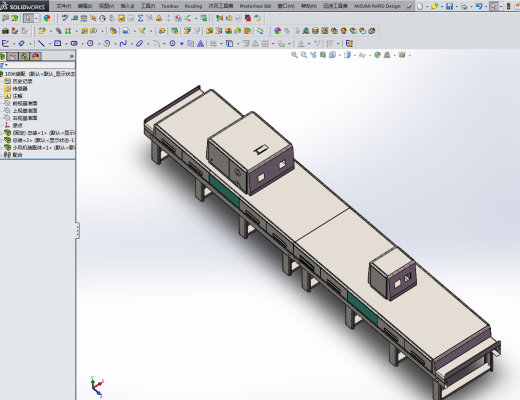Click the Edit Appearance color ball in toolbar

47,18
